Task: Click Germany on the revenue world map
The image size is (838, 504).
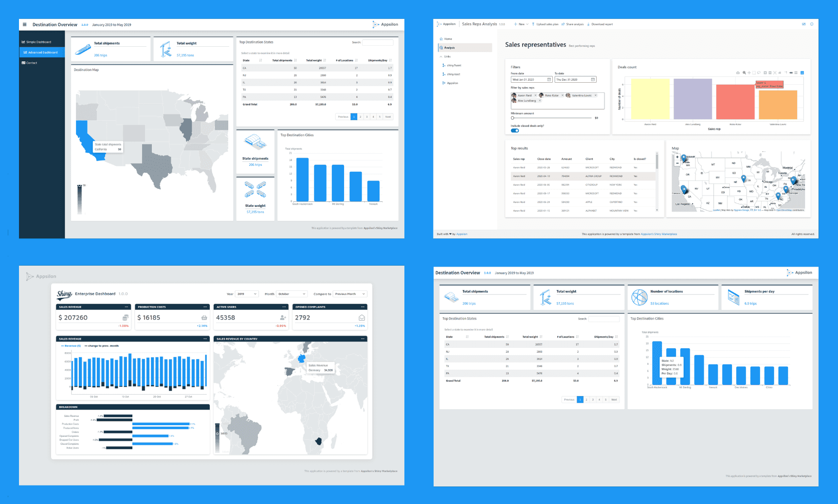Action: click(302, 359)
